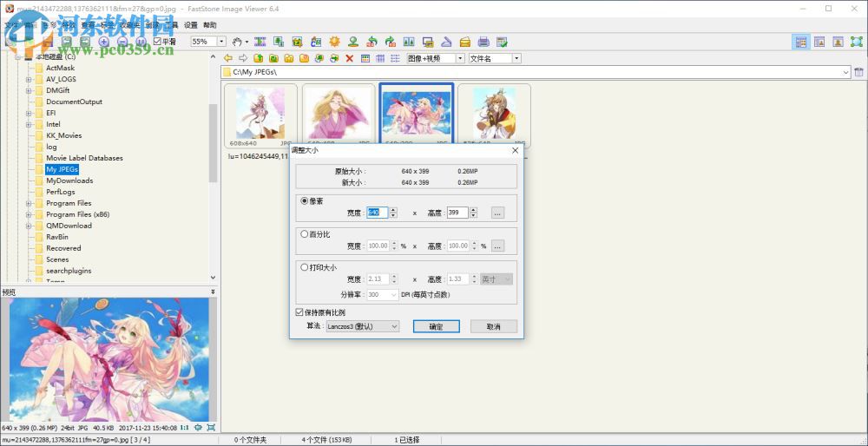Click the red X delete icon

tap(349, 58)
